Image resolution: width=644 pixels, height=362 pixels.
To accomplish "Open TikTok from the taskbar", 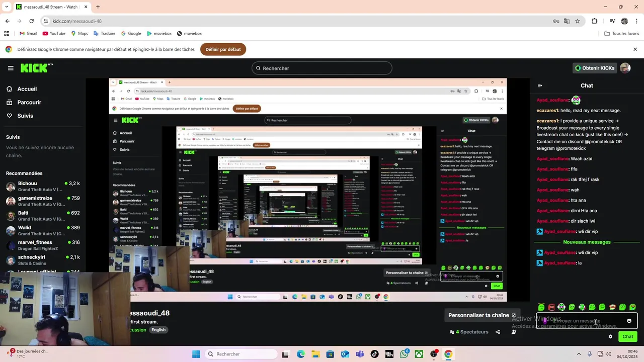I will point(374,354).
